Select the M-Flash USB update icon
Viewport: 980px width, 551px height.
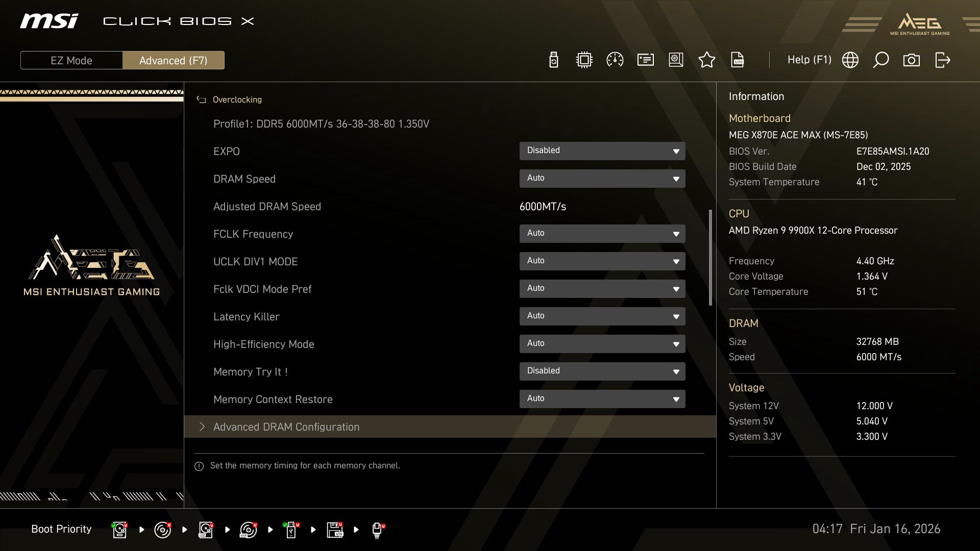[x=553, y=60]
